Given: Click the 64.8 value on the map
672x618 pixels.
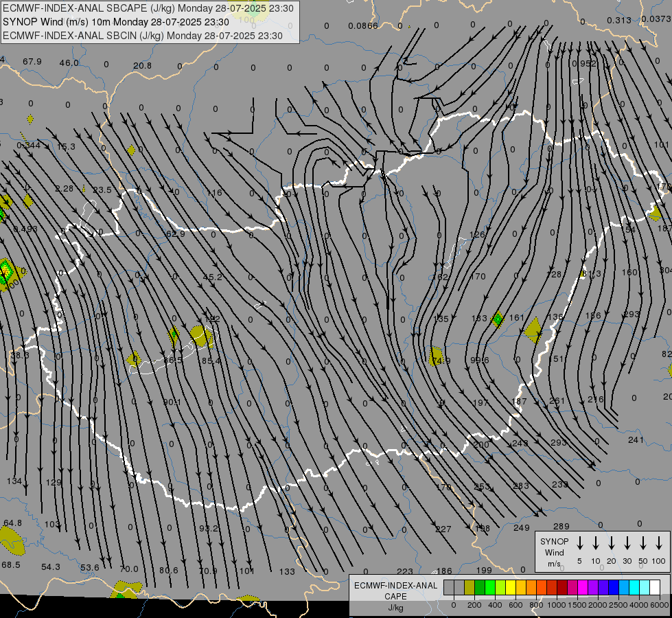Looking at the screenshot, I should [12, 523].
